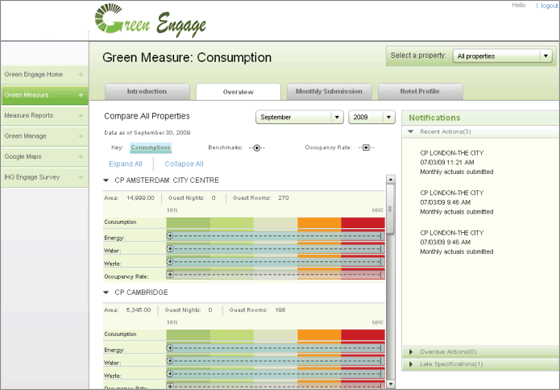Open the 2009 year dropdown

point(372,117)
